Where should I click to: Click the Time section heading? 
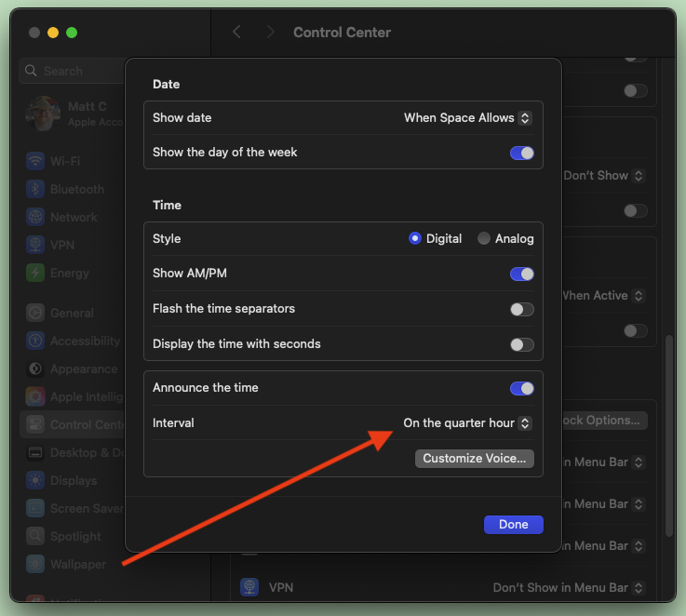point(167,206)
